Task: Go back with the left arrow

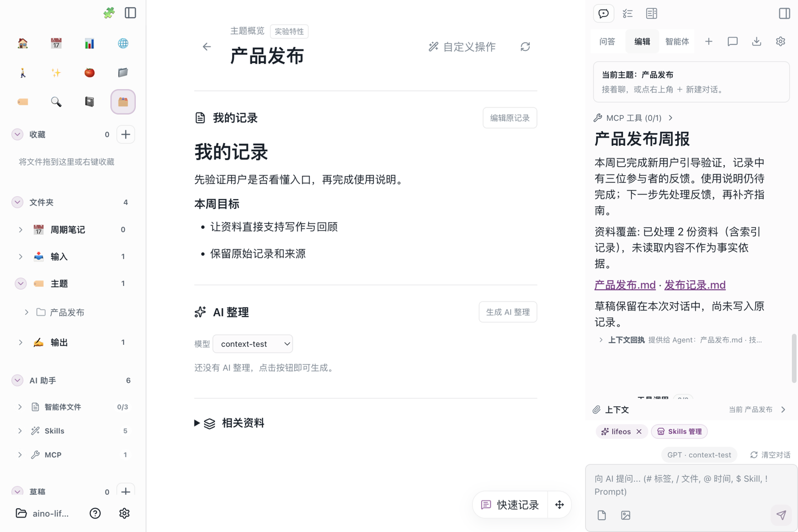Action: tap(207, 47)
